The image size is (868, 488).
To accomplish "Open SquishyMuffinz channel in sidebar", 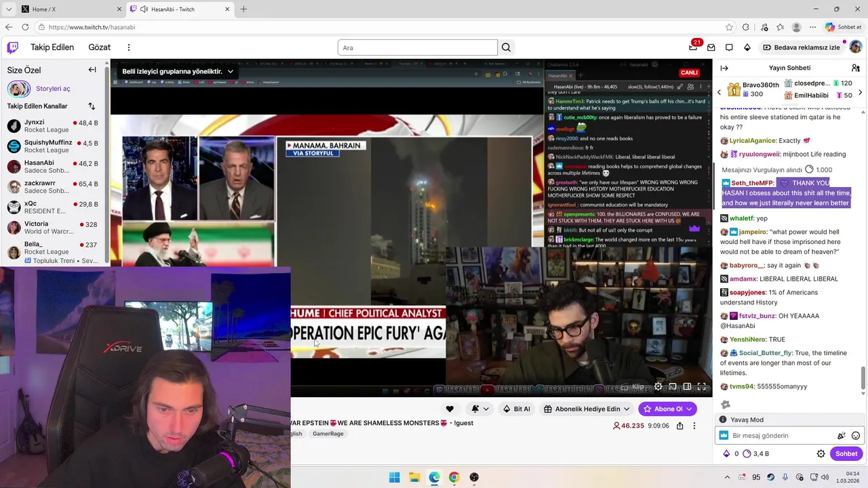I will 54,146.
